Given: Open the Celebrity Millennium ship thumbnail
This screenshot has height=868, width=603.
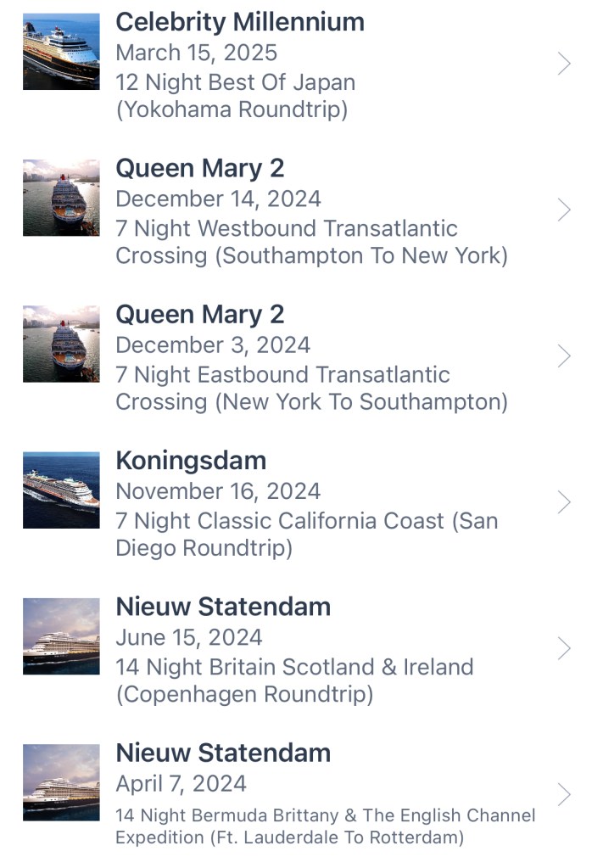Looking at the screenshot, I should pyautogui.click(x=61, y=52).
